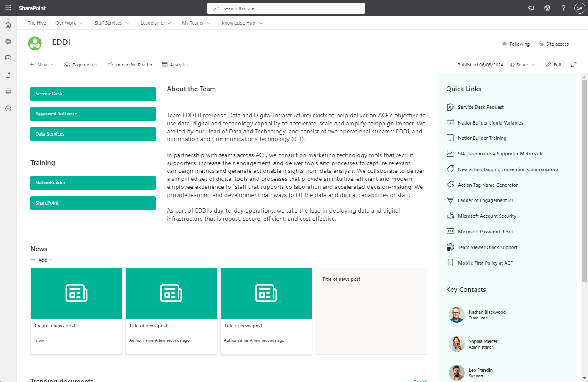Image resolution: width=588 pixels, height=382 pixels.
Task: Open Sophia Mercer's contact photo
Action: [x=457, y=344]
